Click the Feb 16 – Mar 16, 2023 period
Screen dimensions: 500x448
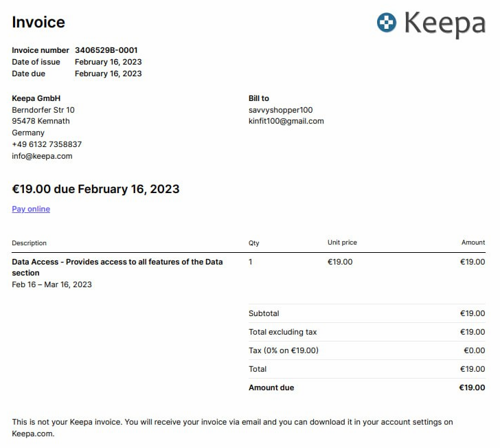pos(52,284)
